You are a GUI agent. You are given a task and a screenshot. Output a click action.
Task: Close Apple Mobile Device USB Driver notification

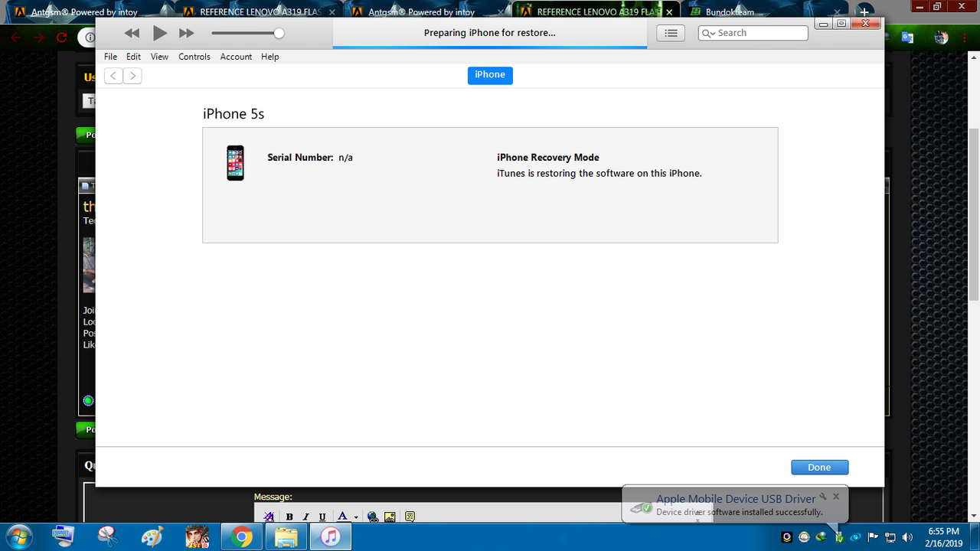coord(836,496)
